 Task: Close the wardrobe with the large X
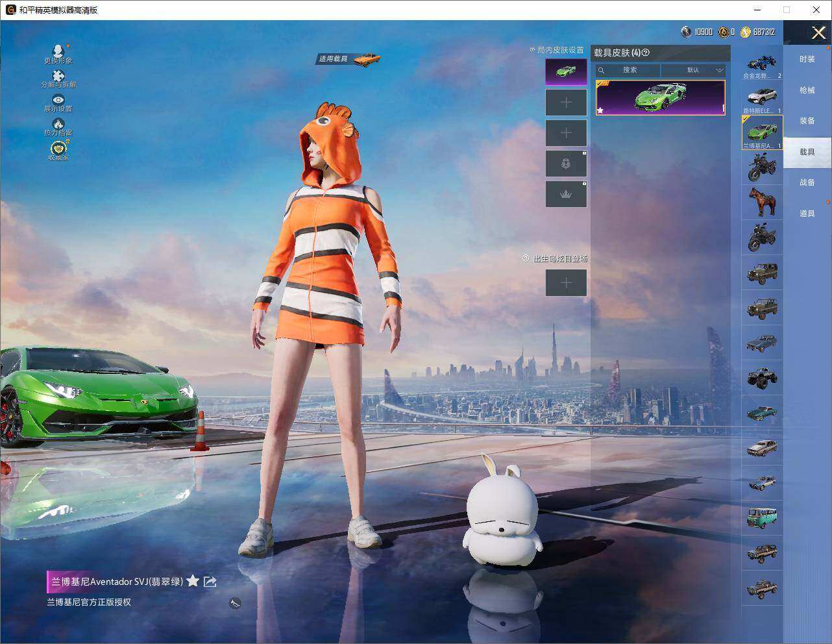click(x=818, y=32)
